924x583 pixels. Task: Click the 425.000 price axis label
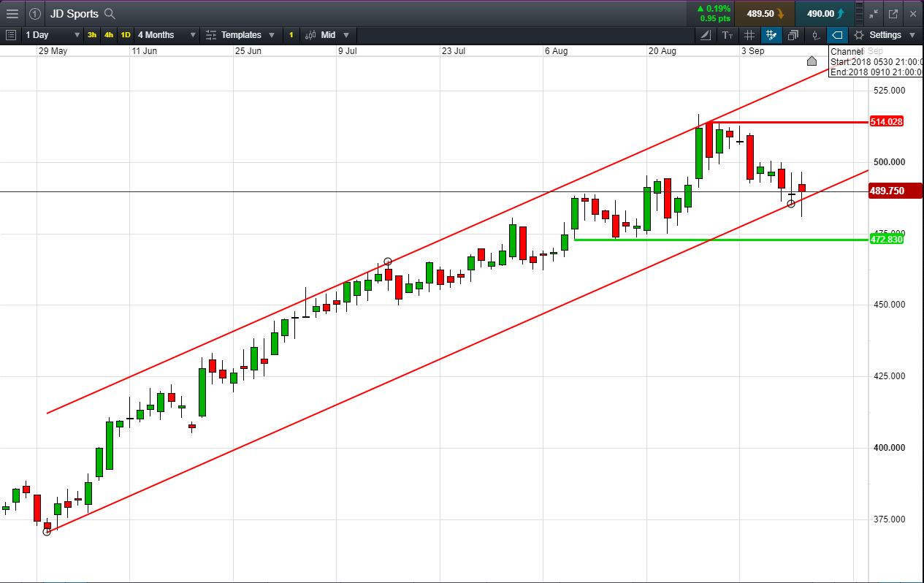(x=889, y=376)
